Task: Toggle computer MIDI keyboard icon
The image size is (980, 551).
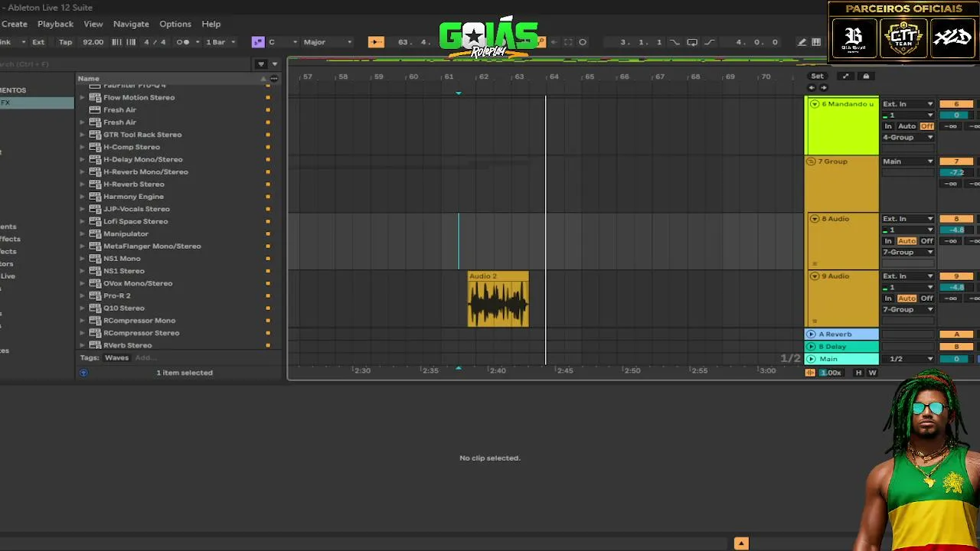Action: pyautogui.click(x=816, y=42)
